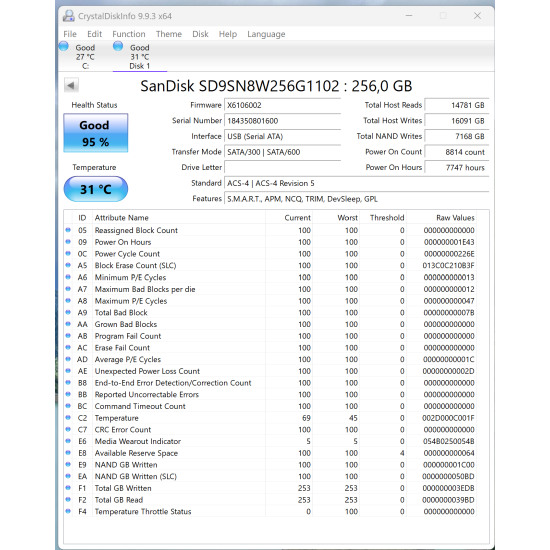Select the Power On Hours attribute row
This screenshot has width=550, height=550.
point(270,242)
